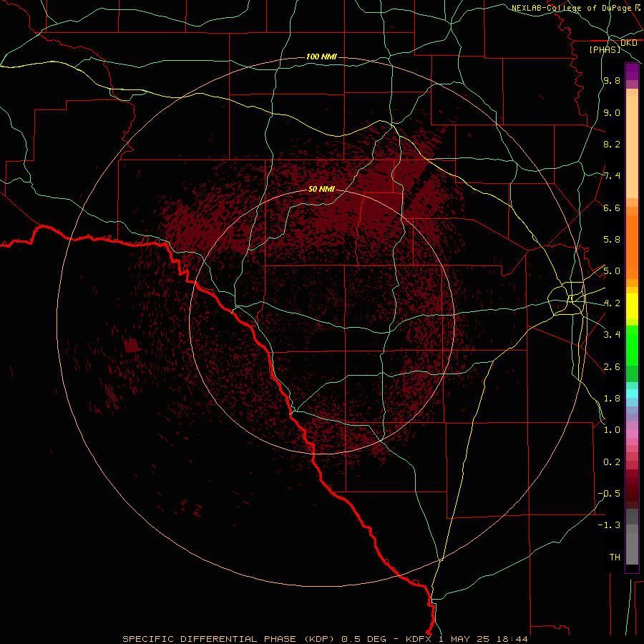Viewport: 644px width, 644px height.
Task: Click the 4.2 value on the scale
Action: pyautogui.click(x=612, y=303)
